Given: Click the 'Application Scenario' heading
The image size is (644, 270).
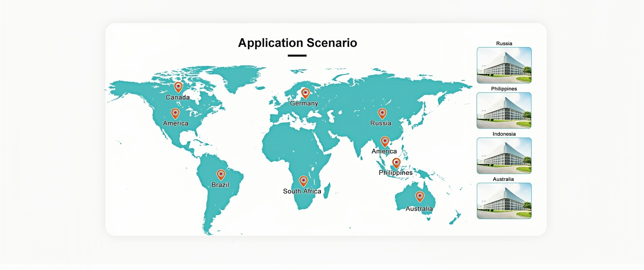Looking at the screenshot, I should 298,43.
